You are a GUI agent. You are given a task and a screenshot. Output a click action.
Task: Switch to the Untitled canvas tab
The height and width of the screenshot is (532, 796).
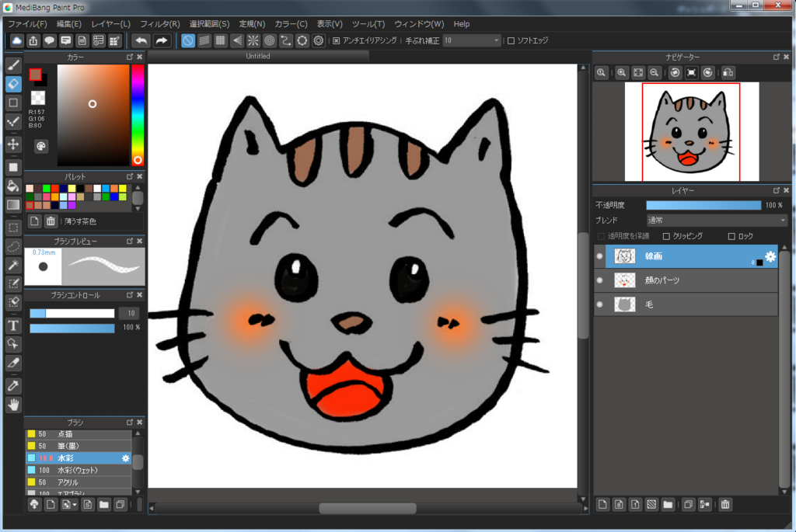pos(258,56)
